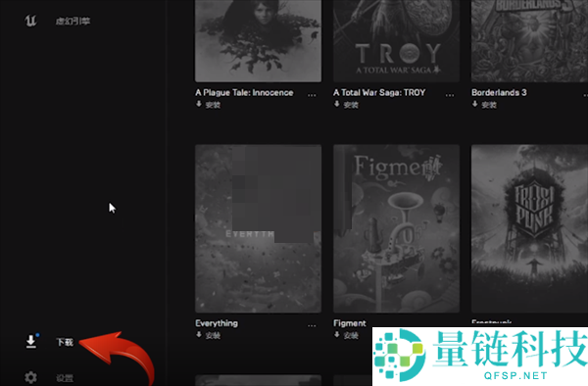Open the 设置 sidebar label
Viewport: 588px width, 386px height.
tap(65, 378)
